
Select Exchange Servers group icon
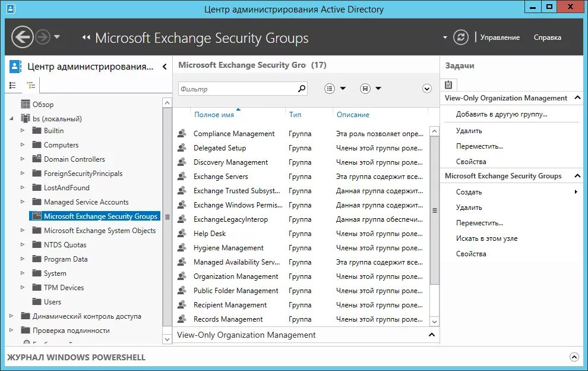[182, 176]
